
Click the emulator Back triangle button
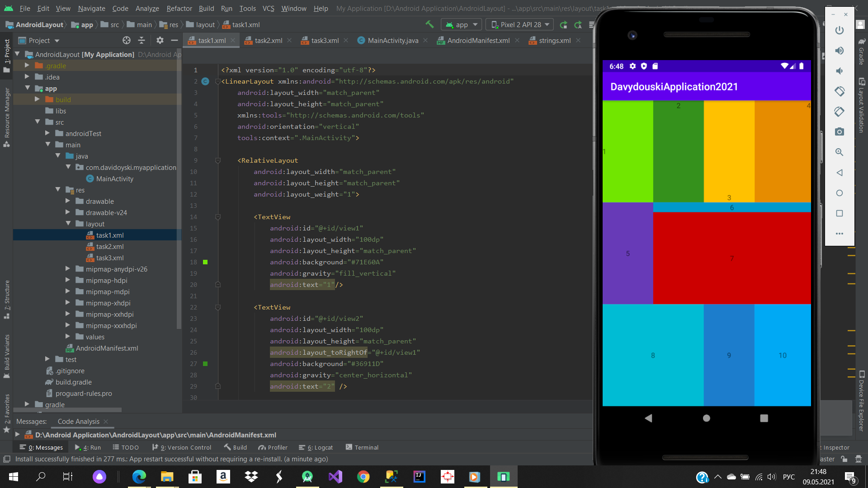tap(840, 173)
